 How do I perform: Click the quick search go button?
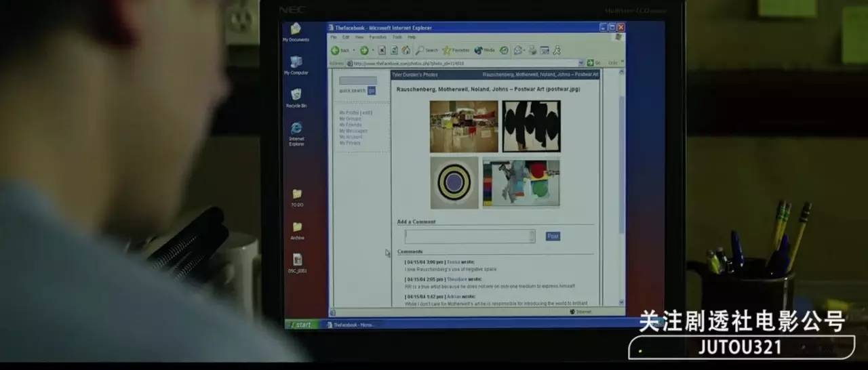pos(372,90)
